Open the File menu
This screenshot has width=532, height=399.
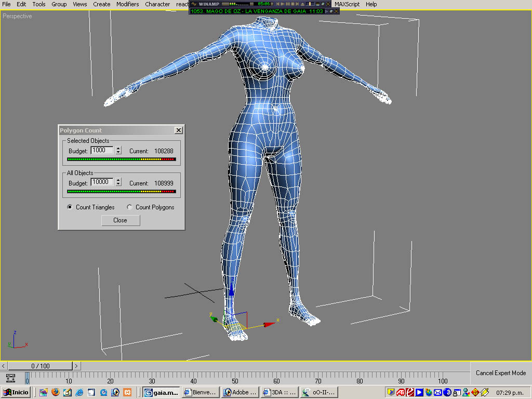pos(6,4)
